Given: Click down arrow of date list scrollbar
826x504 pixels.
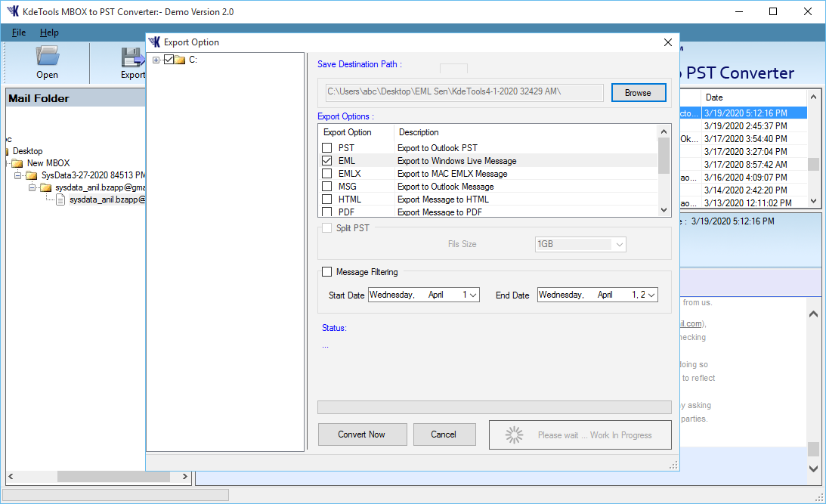Looking at the screenshot, I should point(813,201).
